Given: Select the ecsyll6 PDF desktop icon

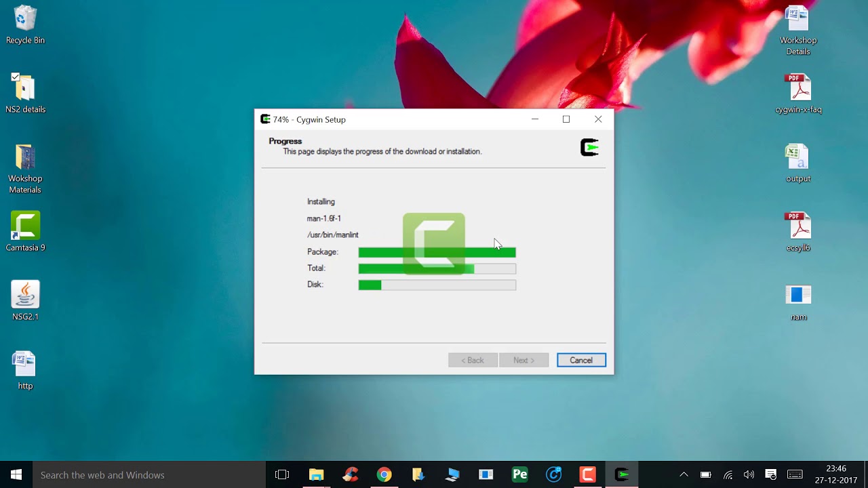Looking at the screenshot, I should 798,232.
